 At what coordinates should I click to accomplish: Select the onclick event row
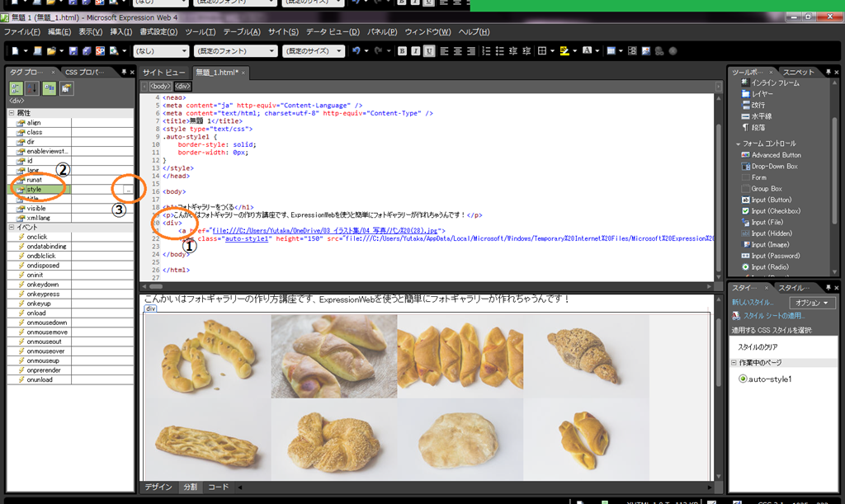71,237
